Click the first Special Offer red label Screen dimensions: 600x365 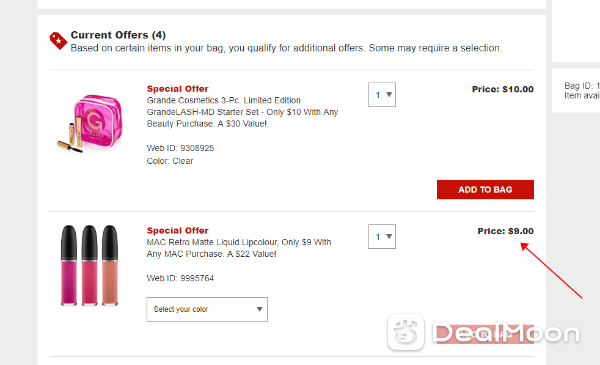pos(178,89)
